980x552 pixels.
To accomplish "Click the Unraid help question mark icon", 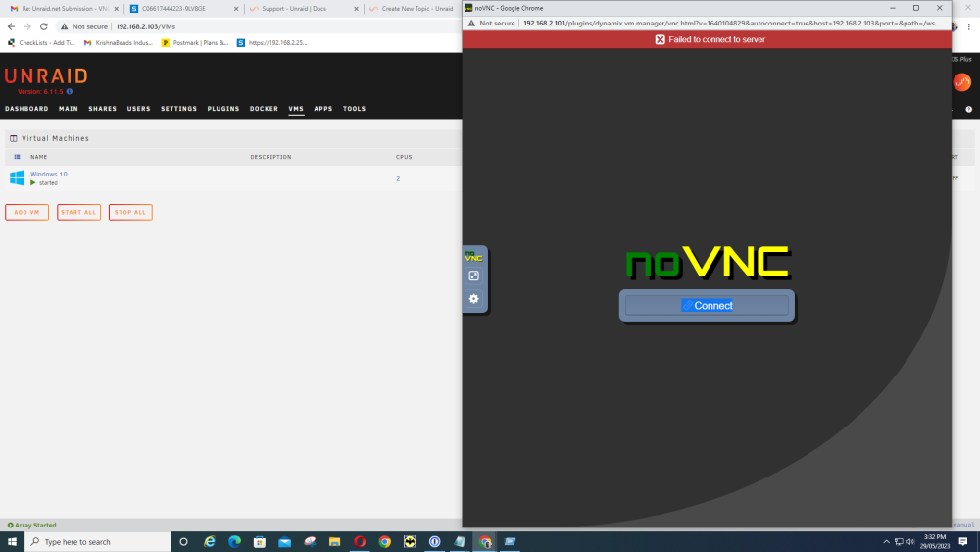I will [x=969, y=109].
